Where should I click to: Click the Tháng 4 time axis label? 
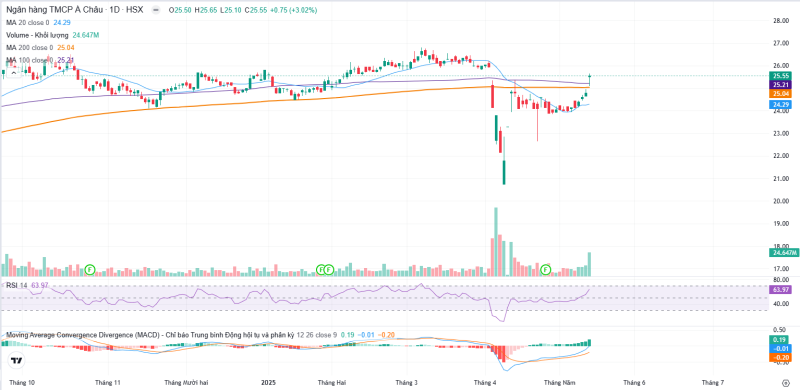[x=485, y=382]
